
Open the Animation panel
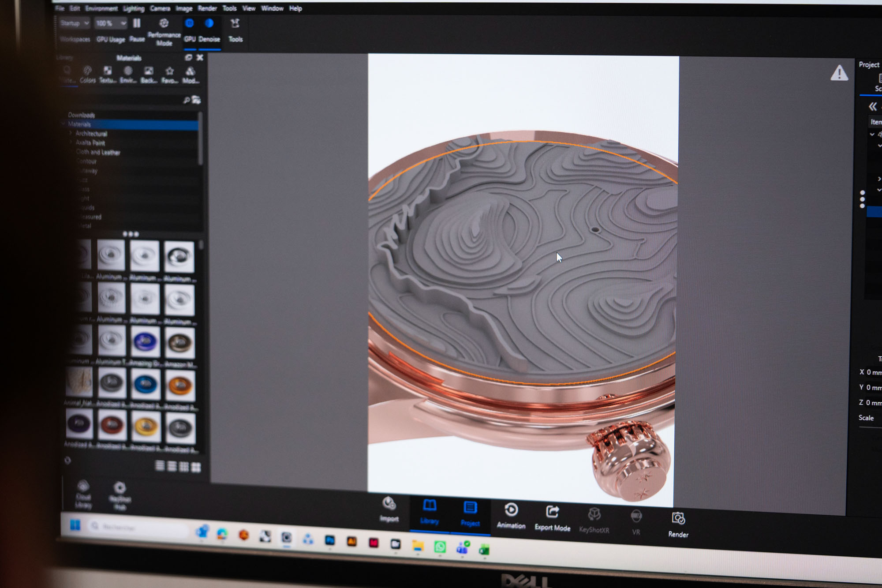pos(511,516)
